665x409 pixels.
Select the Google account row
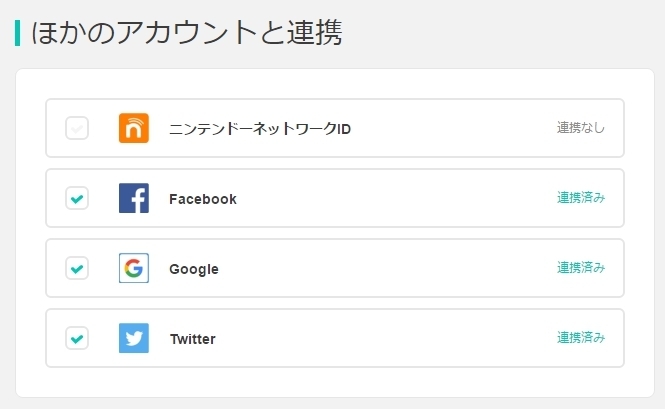335,268
